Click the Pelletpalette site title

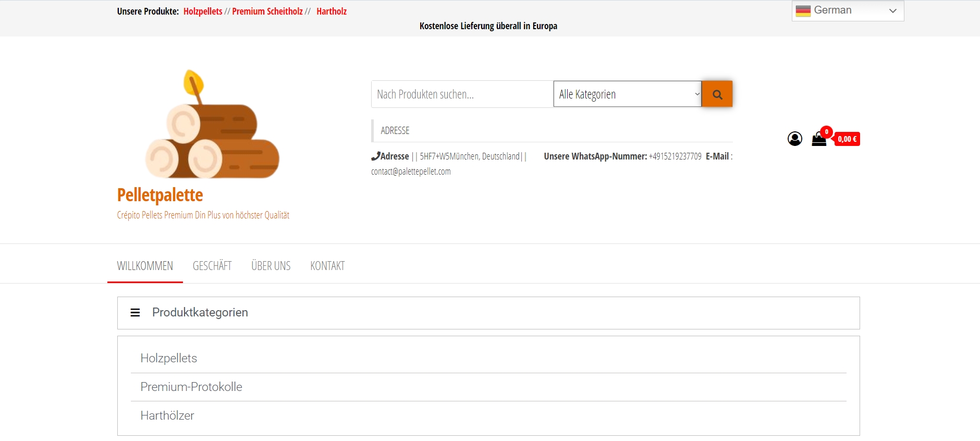160,195
